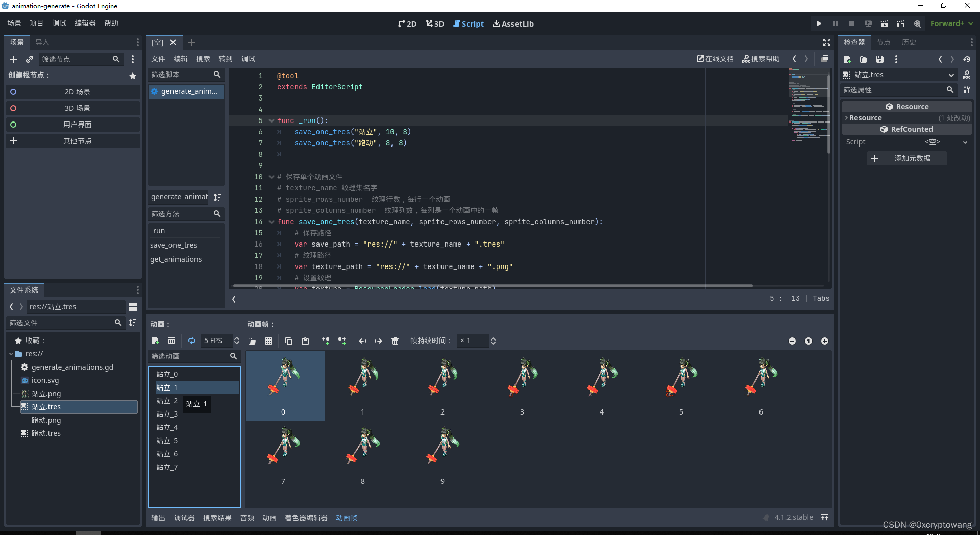Screen dimensions: 980x535
Task: Open Inspector property tools options
Action: click(967, 90)
